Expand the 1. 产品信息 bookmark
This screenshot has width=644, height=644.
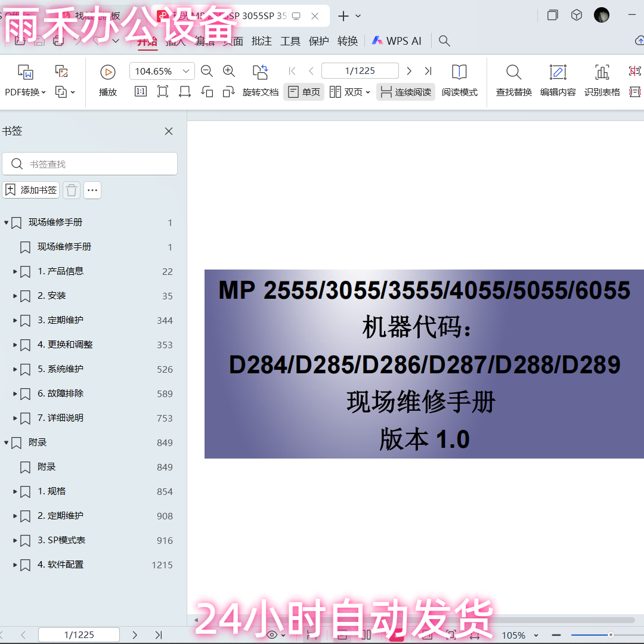15,271
